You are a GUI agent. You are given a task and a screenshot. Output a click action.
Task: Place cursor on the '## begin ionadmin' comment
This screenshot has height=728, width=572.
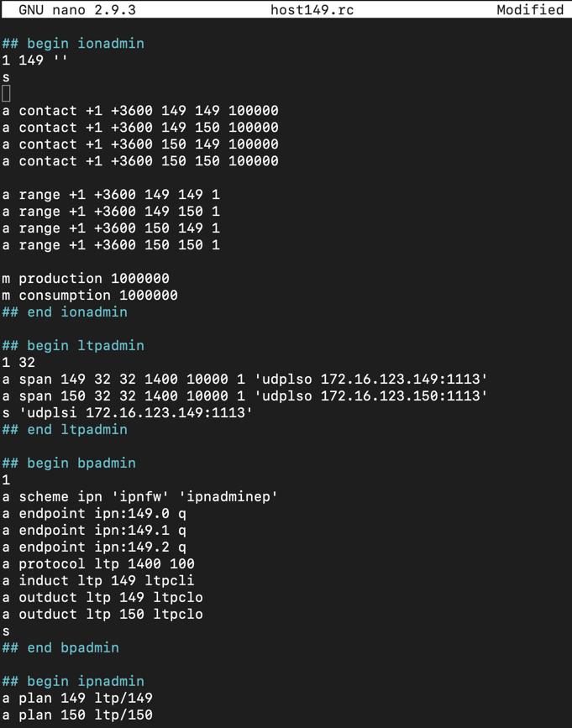tap(73, 44)
